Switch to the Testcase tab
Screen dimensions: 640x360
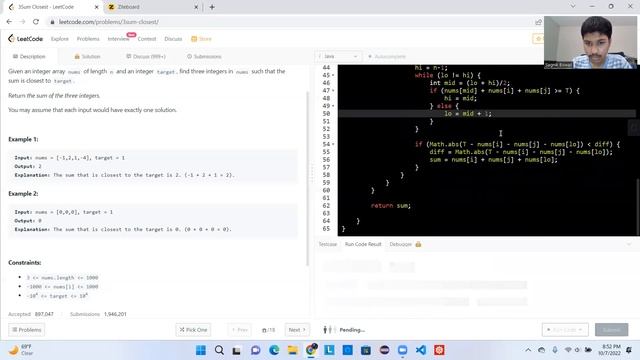click(x=328, y=244)
